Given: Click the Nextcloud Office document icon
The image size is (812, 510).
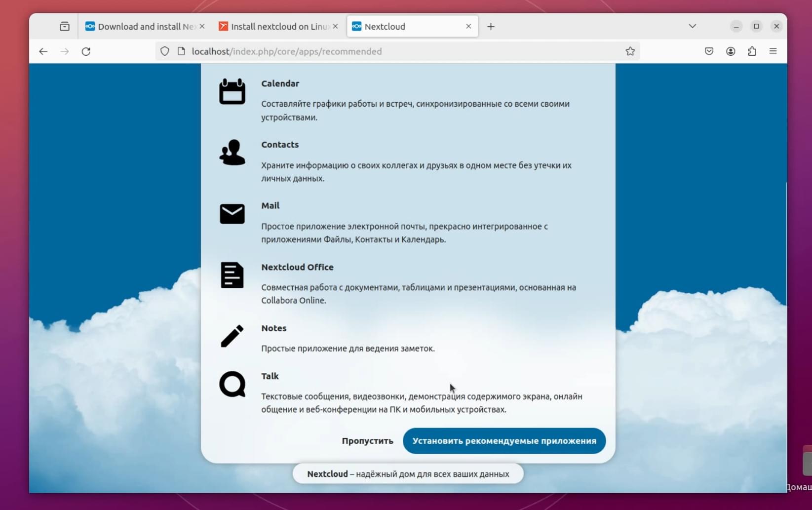Looking at the screenshot, I should pos(232,275).
